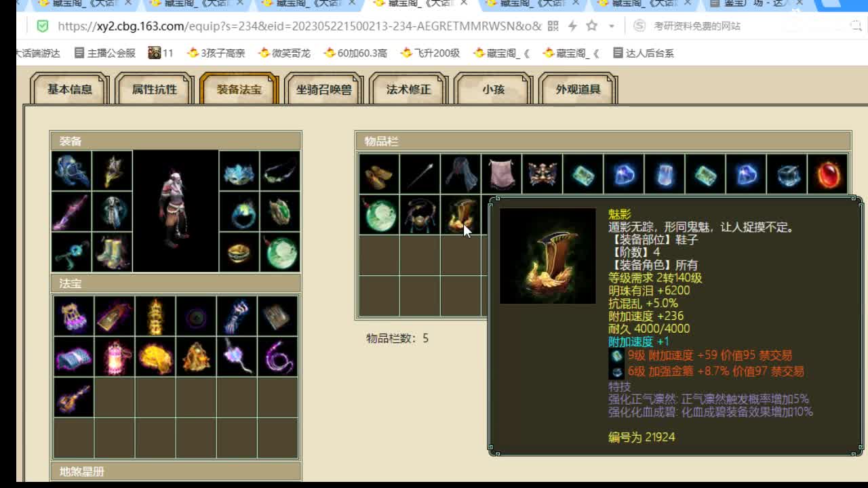
Task: Select the green gem ring in equipment
Action: [x=279, y=211]
